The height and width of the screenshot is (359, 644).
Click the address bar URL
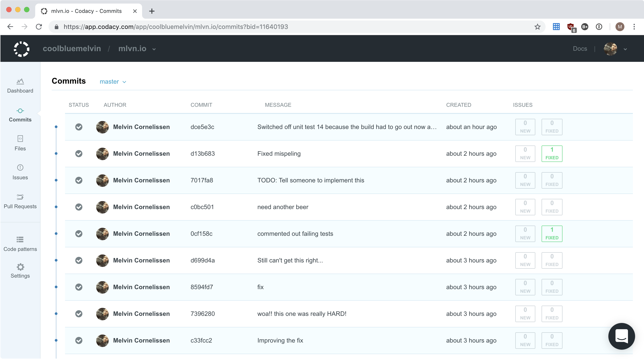point(176,27)
